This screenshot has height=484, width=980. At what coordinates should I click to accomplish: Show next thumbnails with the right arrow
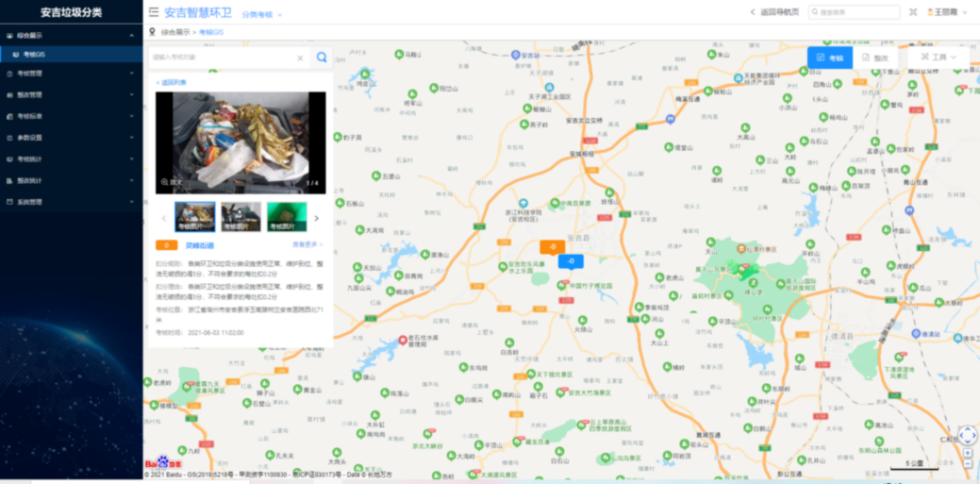pyautogui.click(x=316, y=218)
